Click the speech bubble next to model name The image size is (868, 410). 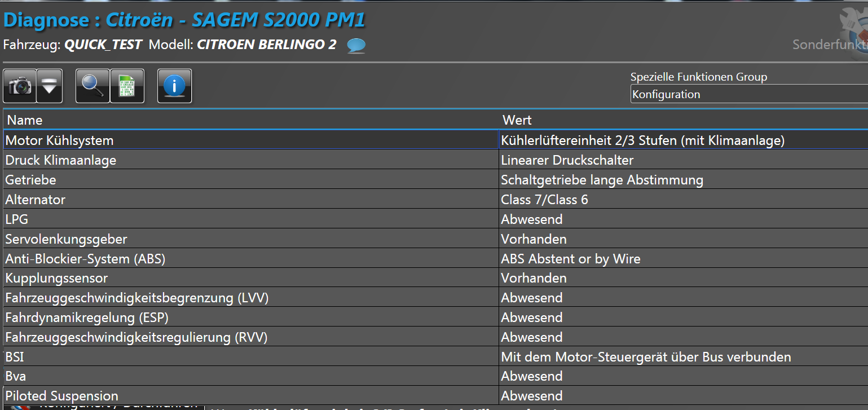(x=356, y=45)
